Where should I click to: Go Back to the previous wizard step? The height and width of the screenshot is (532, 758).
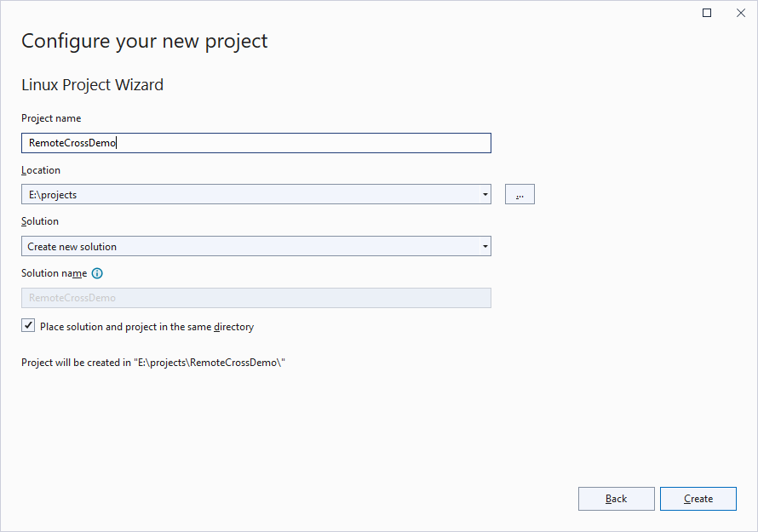[617, 499]
